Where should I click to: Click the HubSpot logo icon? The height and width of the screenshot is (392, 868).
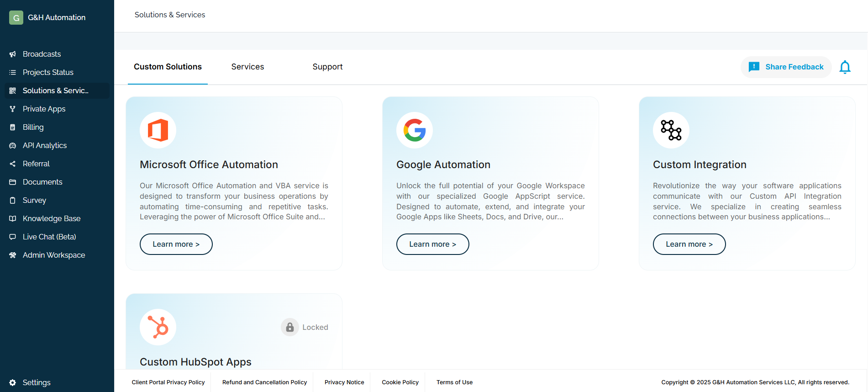coord(158,327)
